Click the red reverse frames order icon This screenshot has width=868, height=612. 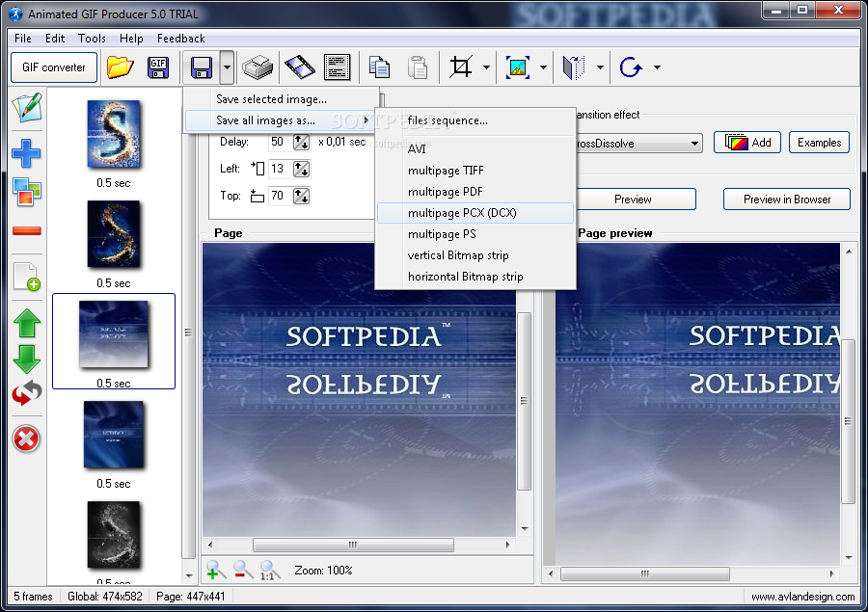(x=27, y=393)
